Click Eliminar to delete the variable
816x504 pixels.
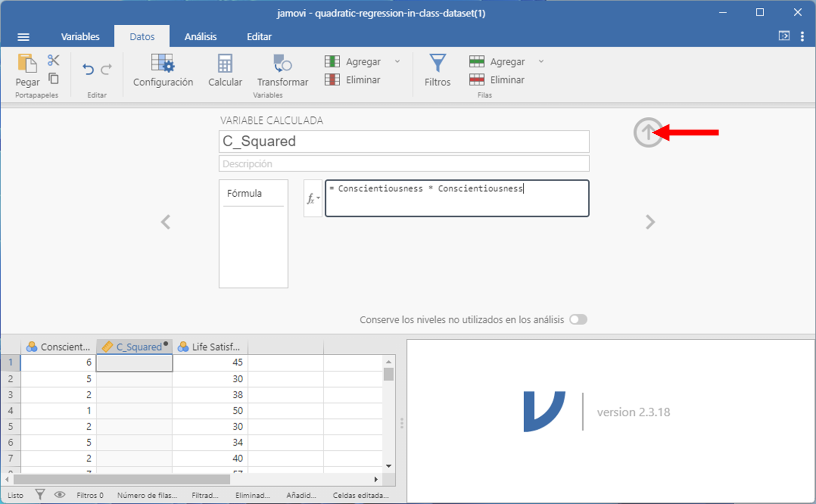tap(353, 80)
